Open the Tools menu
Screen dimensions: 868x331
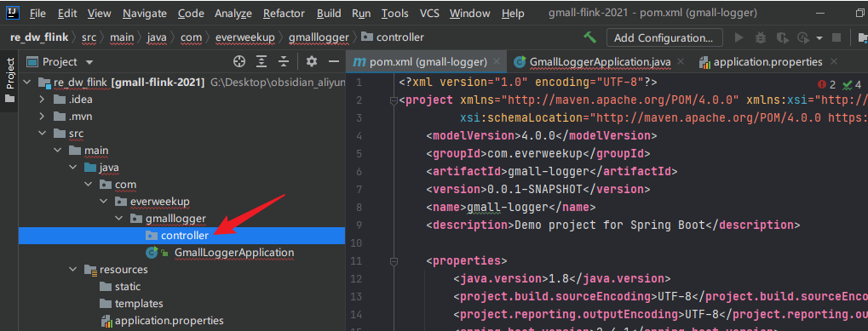click(394, 14)
